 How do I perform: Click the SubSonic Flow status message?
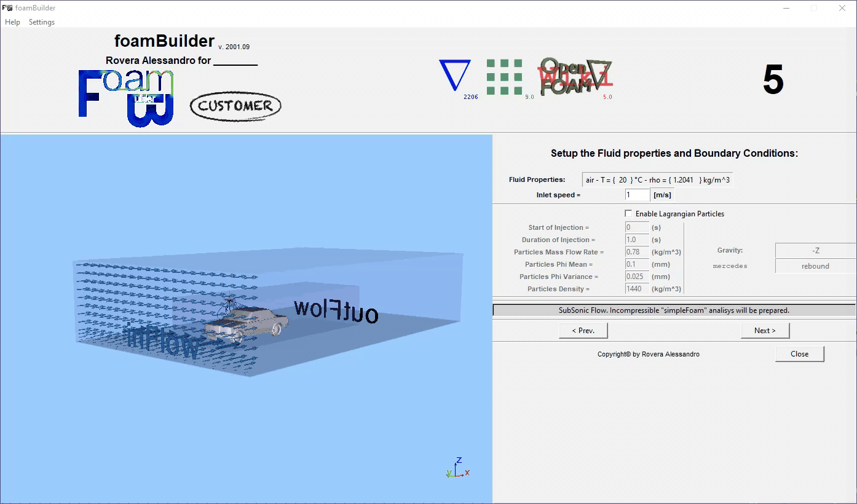point(674,310)
